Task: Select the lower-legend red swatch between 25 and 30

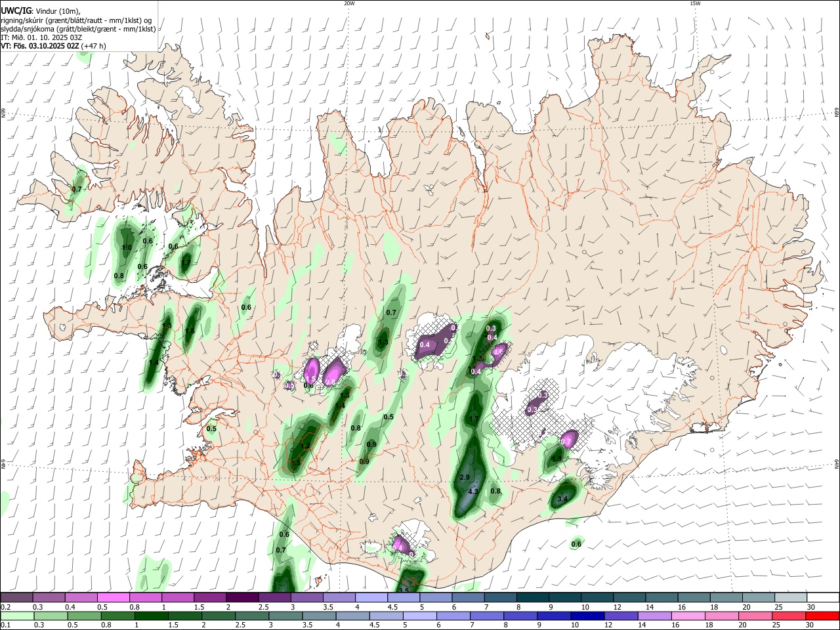Action: point(789,616)
